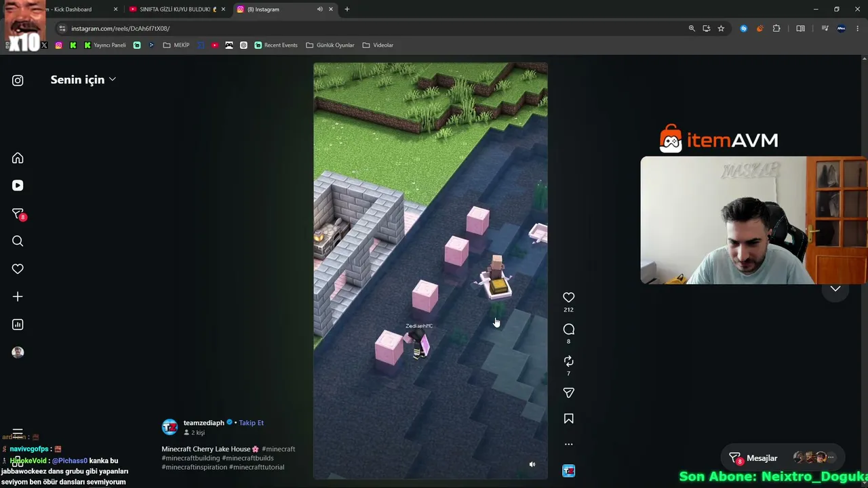Mute the Instagram tab audio indicator
868x488 pixels.
pos(319,9)
